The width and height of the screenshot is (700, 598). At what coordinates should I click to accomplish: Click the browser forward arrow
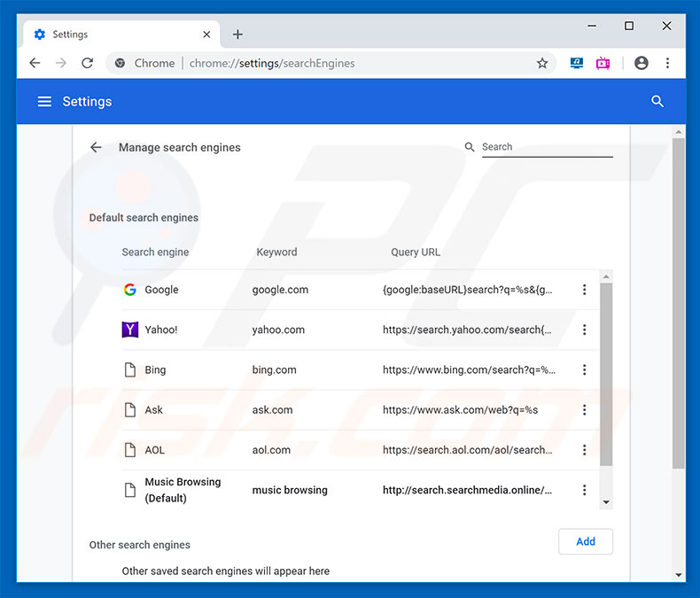click(61, 63)
